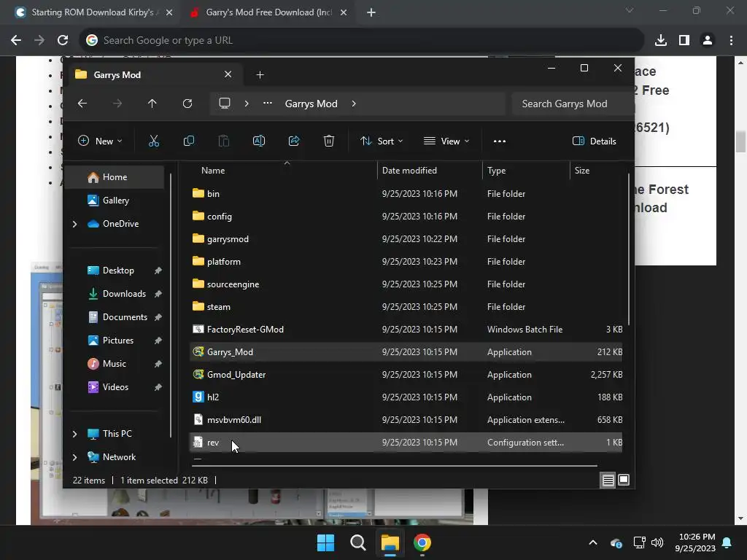Open volume control in system tray
This screenshot has height=560, width=747.
[657, 542]
